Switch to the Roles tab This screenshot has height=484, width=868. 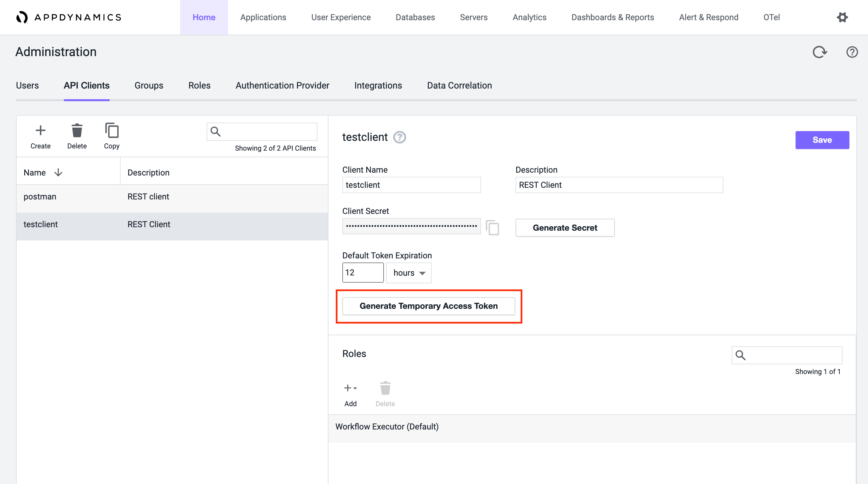(x=199, y=86)
